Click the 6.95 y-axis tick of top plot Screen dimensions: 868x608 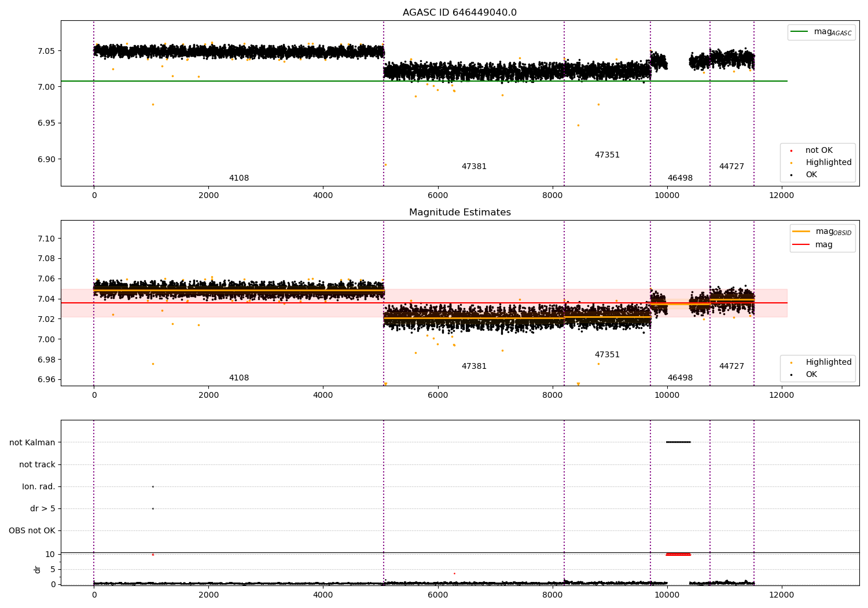click(46, 123)
